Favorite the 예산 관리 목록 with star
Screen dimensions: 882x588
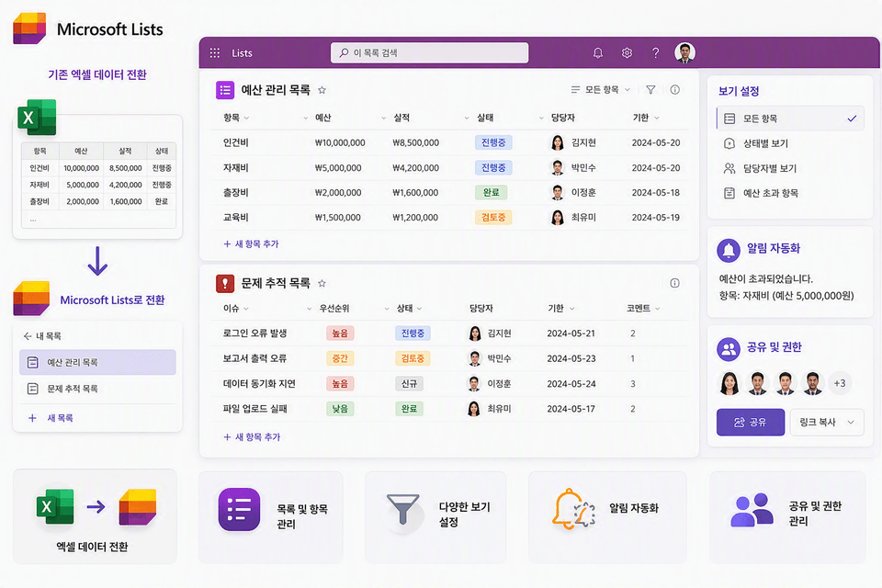coord(322,90)
